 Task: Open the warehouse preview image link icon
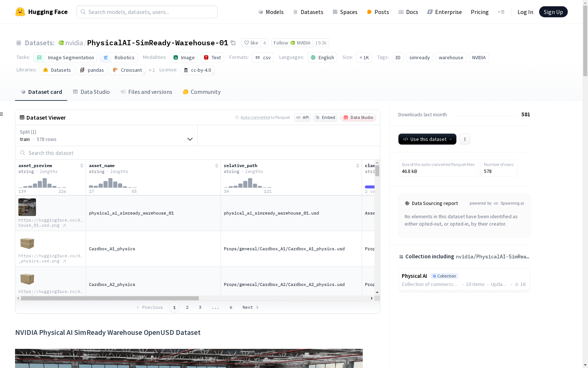tap(64, 226)
